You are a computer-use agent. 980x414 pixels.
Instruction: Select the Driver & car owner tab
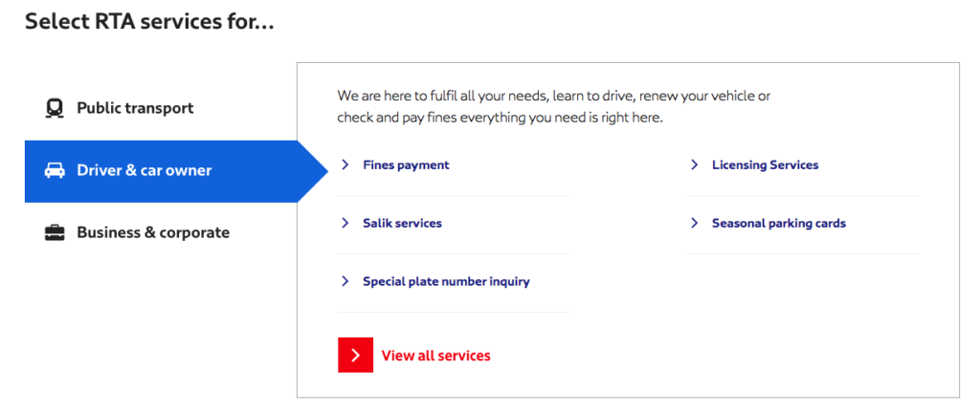[145, 171]
